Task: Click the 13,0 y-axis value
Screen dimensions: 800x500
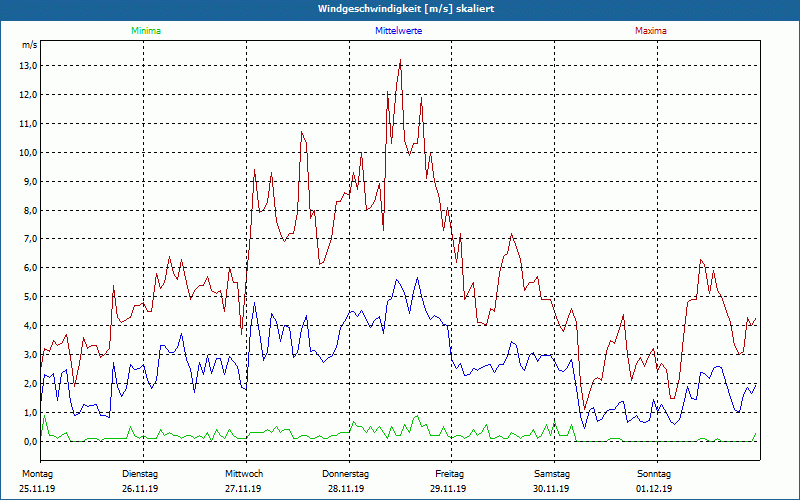Action: pos(28,66)
